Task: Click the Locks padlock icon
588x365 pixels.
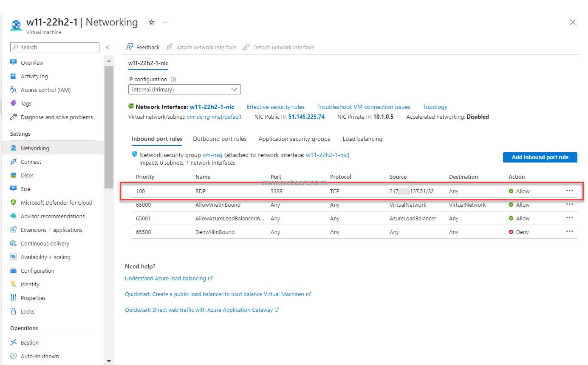Action: click(14, 311)
